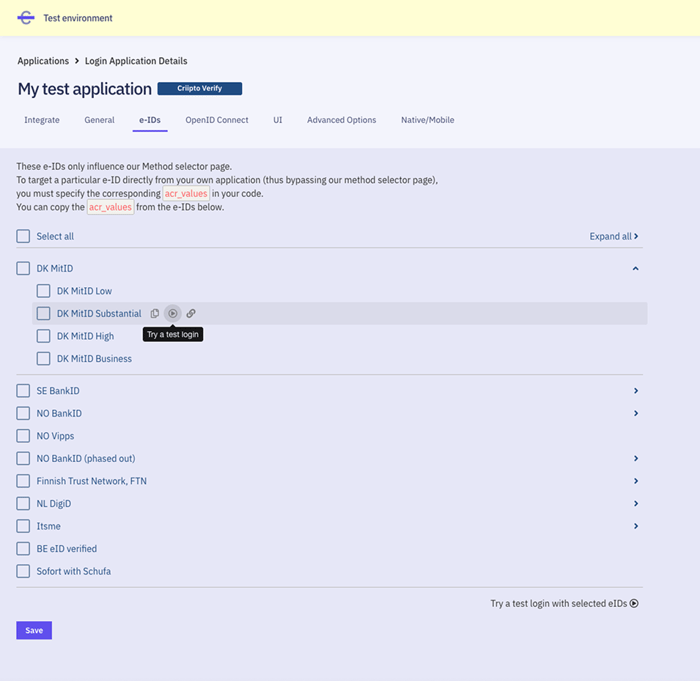
Task: Enable Finnish Trust Network, FTN checkbox
Action: pyautogui.click(x=23, y=481)
